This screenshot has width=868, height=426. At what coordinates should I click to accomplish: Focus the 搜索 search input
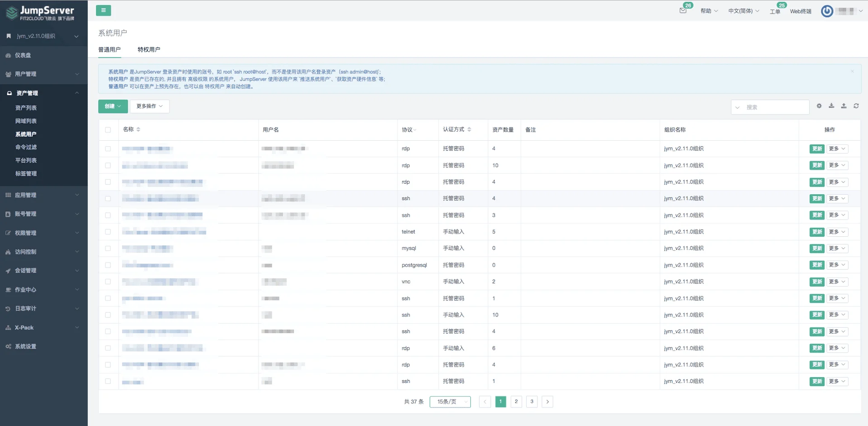[776, 107]
